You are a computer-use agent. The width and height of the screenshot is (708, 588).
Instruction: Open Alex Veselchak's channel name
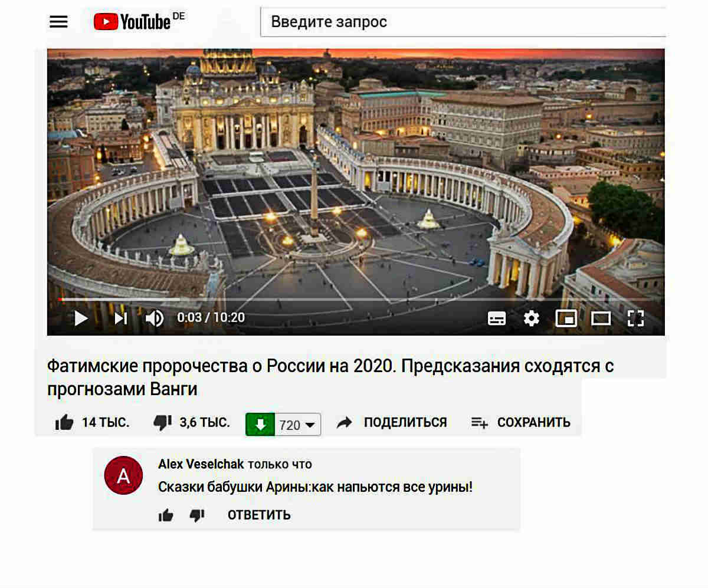pyautogui.click(x=201, y=464)
